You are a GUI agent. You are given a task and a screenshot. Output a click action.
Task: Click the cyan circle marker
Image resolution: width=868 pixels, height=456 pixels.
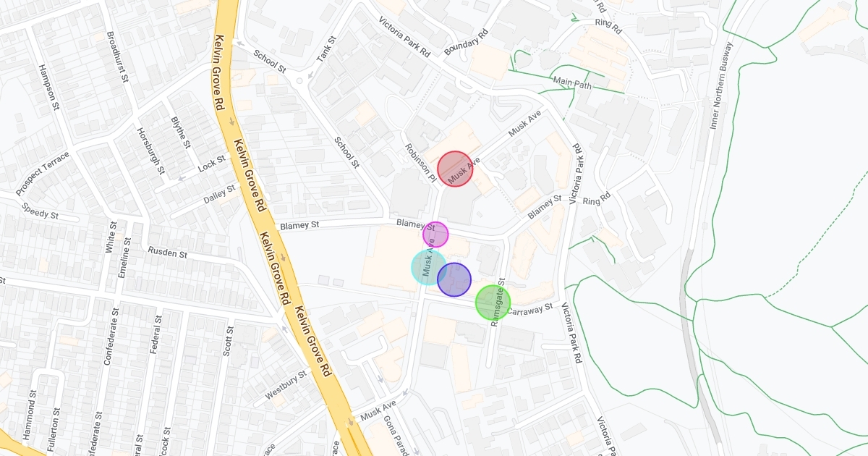point(429,267)
